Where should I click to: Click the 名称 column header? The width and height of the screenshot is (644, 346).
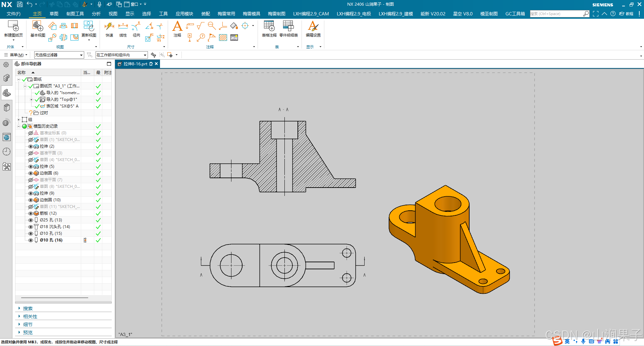[x=48, y=72]
